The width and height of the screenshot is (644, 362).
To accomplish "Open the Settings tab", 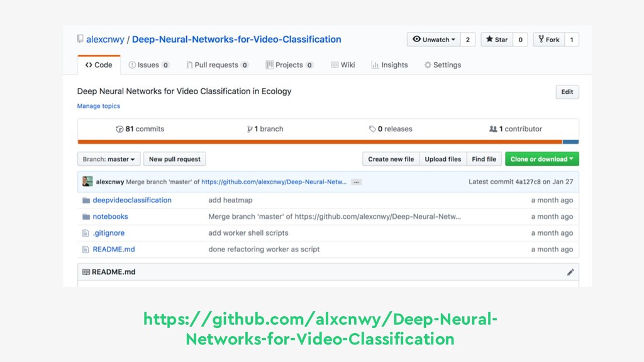I will point(442,65).
